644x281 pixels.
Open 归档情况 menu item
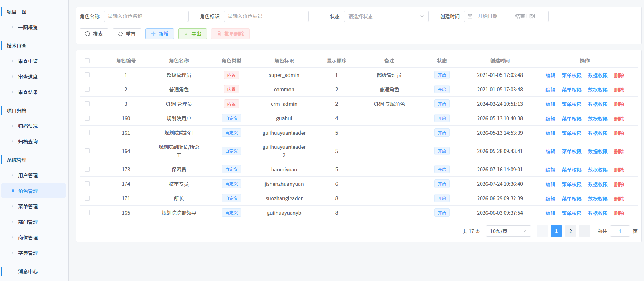28,126
